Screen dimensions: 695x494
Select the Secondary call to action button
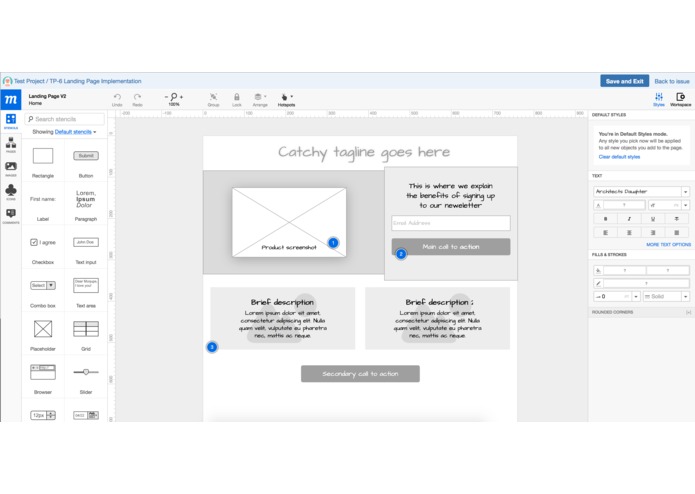pyautogui.click(x=360, y=374)
